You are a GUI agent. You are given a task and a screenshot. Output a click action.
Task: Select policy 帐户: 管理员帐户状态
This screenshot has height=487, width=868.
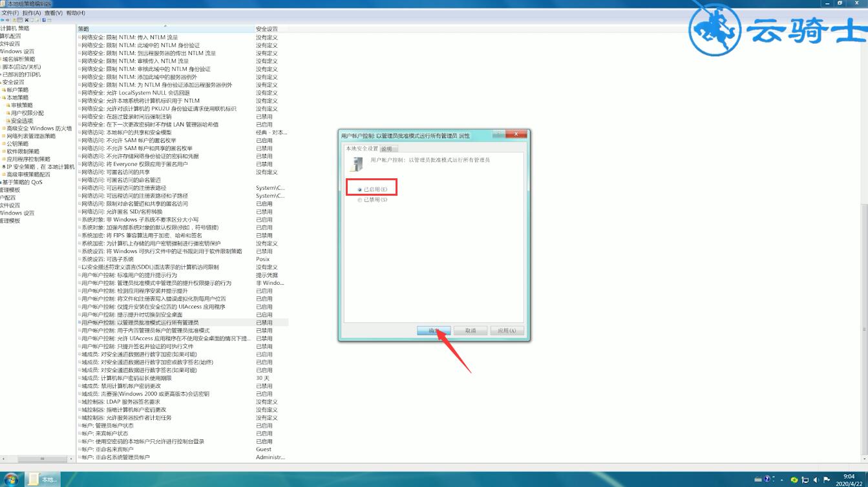[107, 426]
